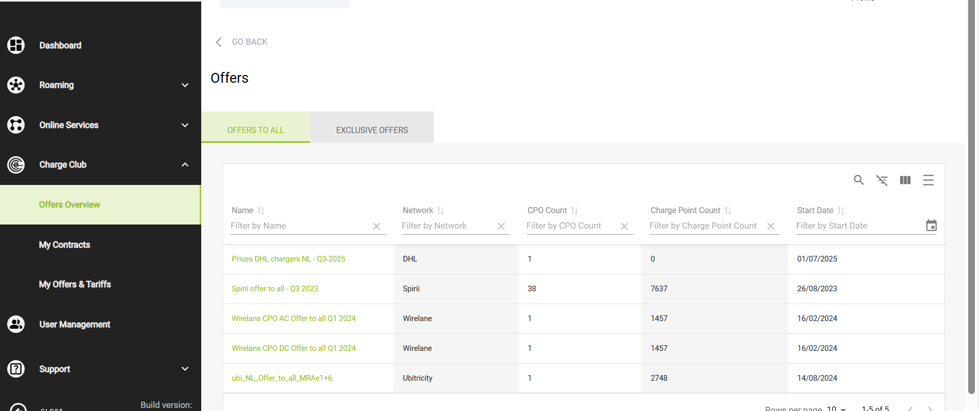Image resolution: width=980 pixels, height=411 pixels.
Task: Sort table by Network column arrows
Action: coord(440,211)
